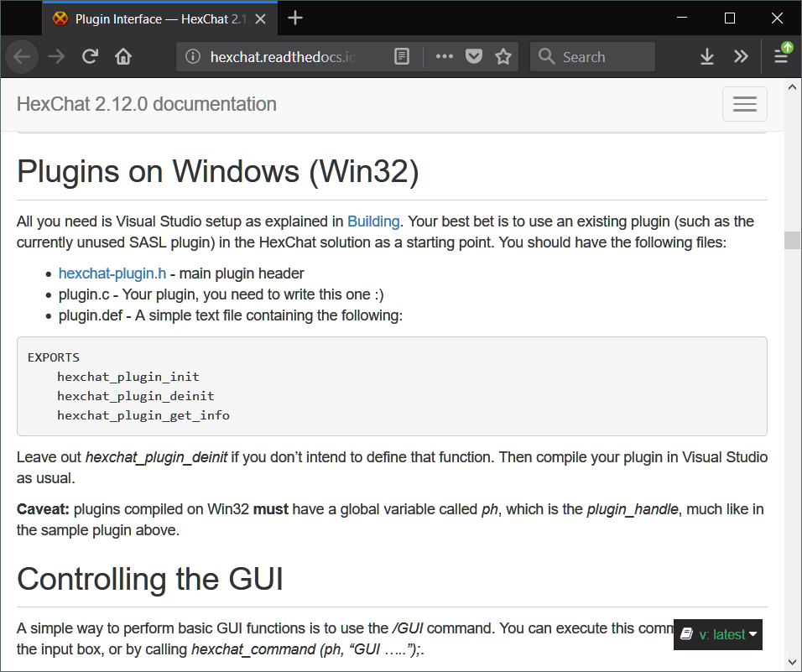This screenshot has height=672, width=802.
Task: Show site information for hexchat.readthedocs.io
Action: 194,57
